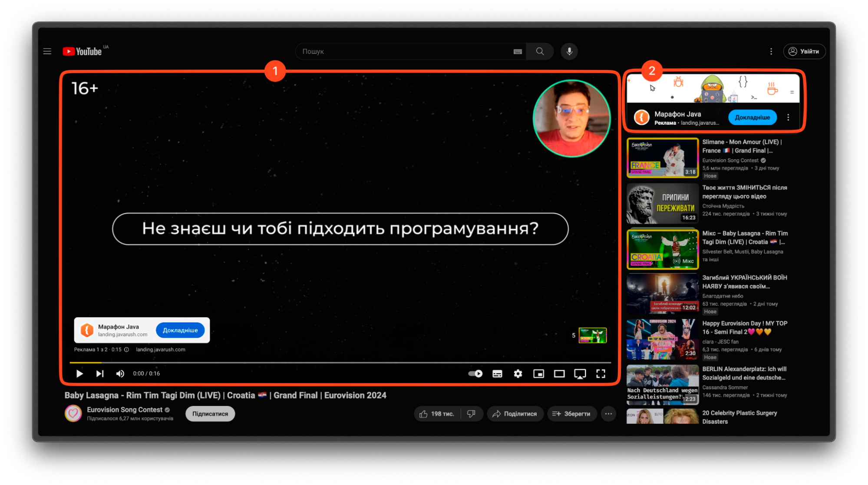Open more actions ellipsis beside Зберегти
Image resolution: width=868 pixels, height=485 pixels.
[x=608, y=414]
